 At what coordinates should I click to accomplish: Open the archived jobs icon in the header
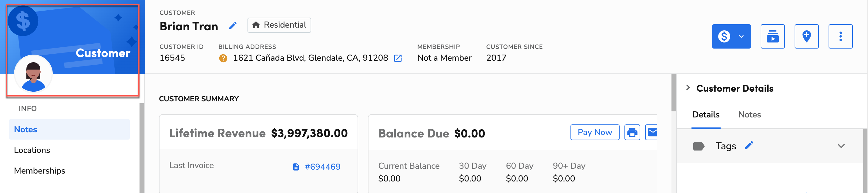pos(773,36)
